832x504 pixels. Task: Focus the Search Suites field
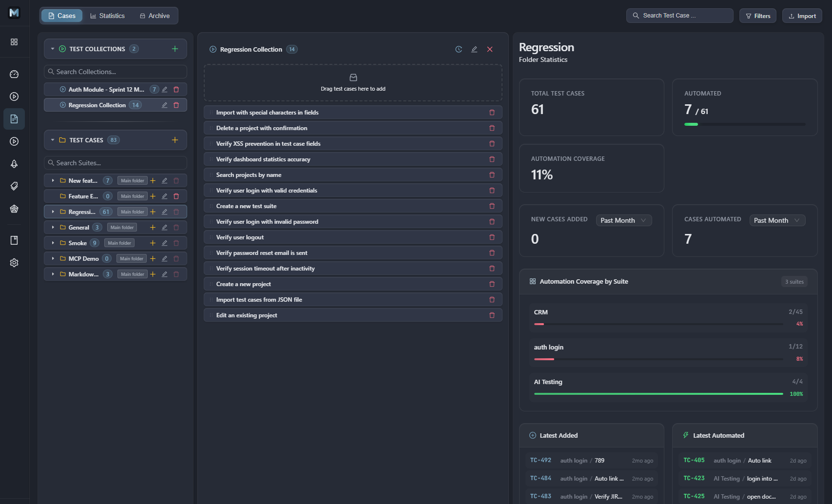(116, 163)
